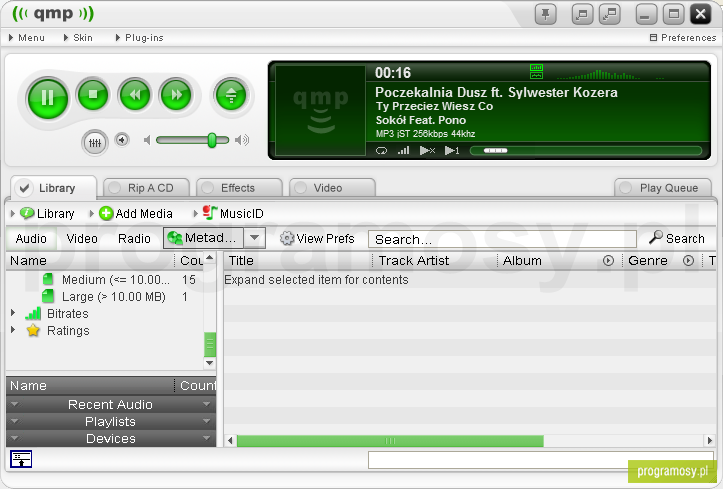Toggle the play-and-stop (▶×) mode icon
723x489 pixels.
[x=427, y=151]
